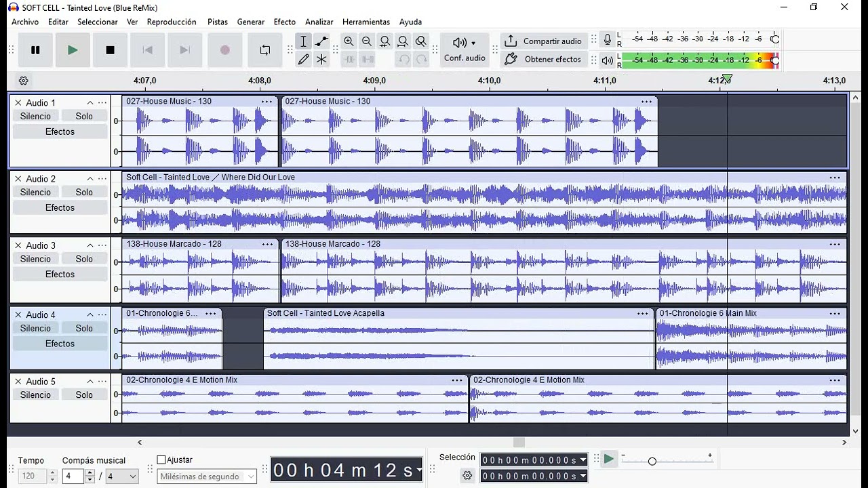Open the Audio 2 clip options menu
The width and height of the screenshot is (868, 488).
[x=835, y=178]
